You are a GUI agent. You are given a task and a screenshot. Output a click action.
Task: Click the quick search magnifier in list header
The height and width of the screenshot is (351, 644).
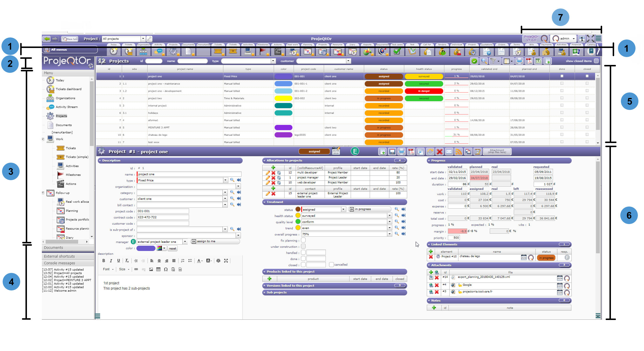pyautogui.click(x=484, y=61)
